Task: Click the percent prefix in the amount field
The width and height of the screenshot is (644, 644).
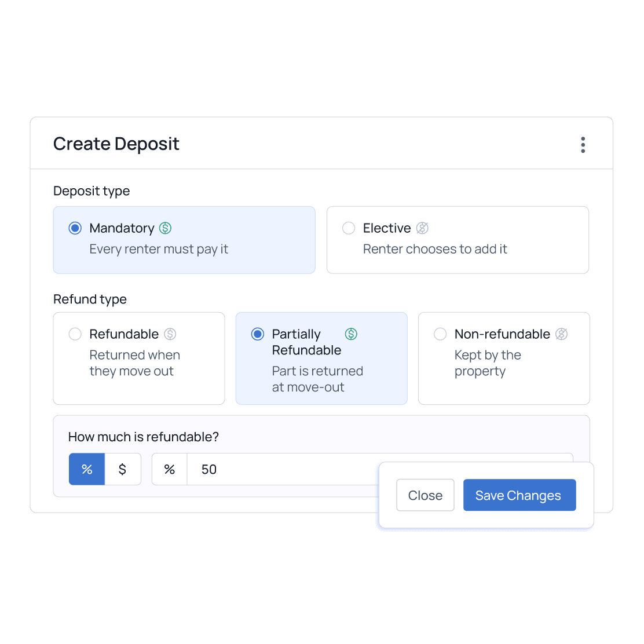Action: pos(170,469)
